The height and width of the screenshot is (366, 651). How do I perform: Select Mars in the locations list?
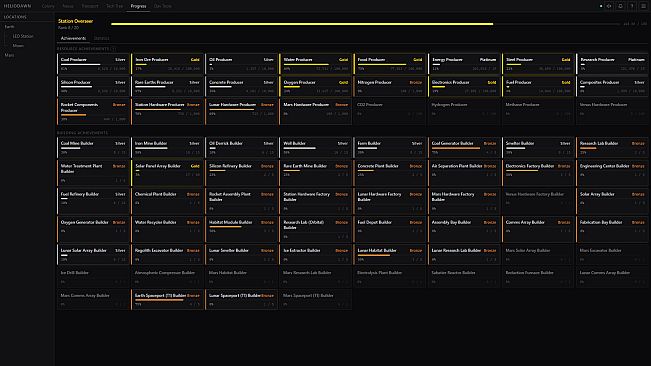pos(9,55)
